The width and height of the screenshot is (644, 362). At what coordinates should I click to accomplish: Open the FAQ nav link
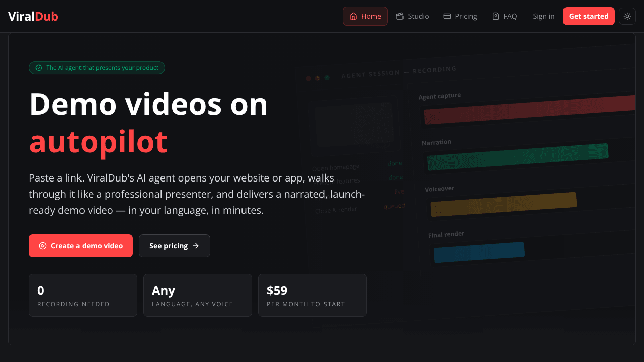[x=505, y=16]
